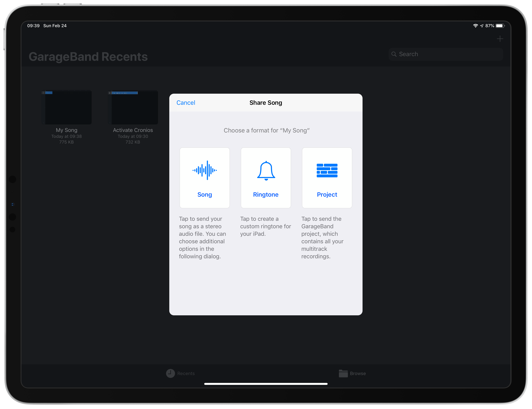Choose the Song waveform format

tap(205, 178)
